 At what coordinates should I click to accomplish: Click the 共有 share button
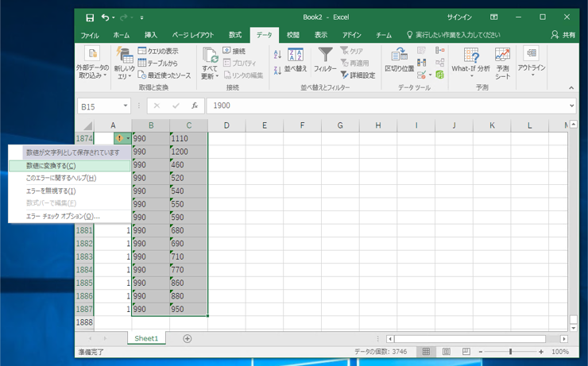[563, 35]
